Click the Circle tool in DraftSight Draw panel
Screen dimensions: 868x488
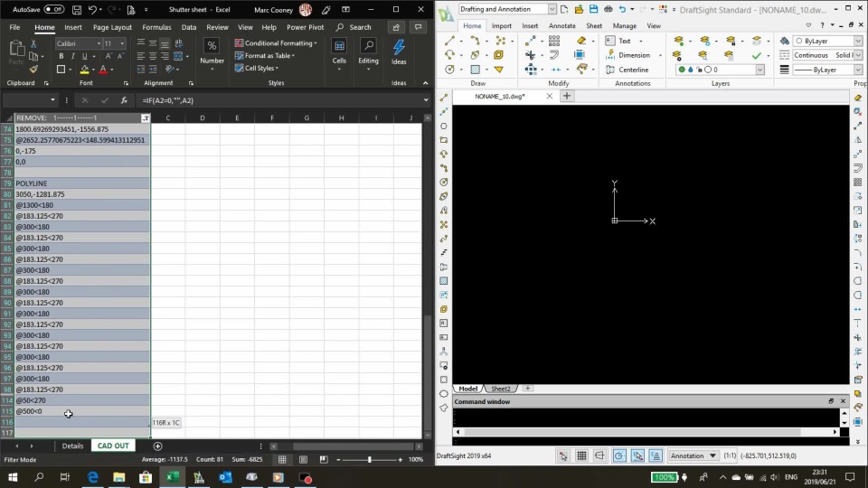pos(449,70)
